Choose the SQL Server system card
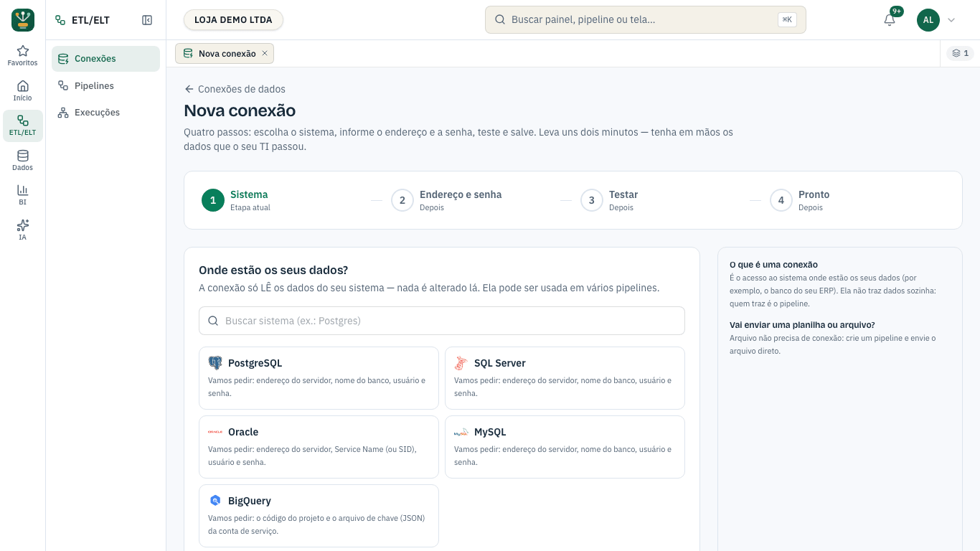The image size is (980, 551). tap(565, 378)
